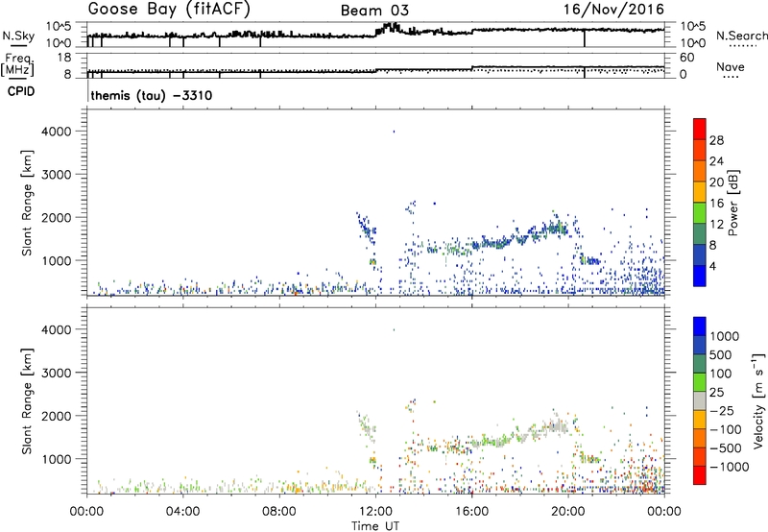
Task: Click the "28" value on Power colorbar
Action: (x=716, y=140)
